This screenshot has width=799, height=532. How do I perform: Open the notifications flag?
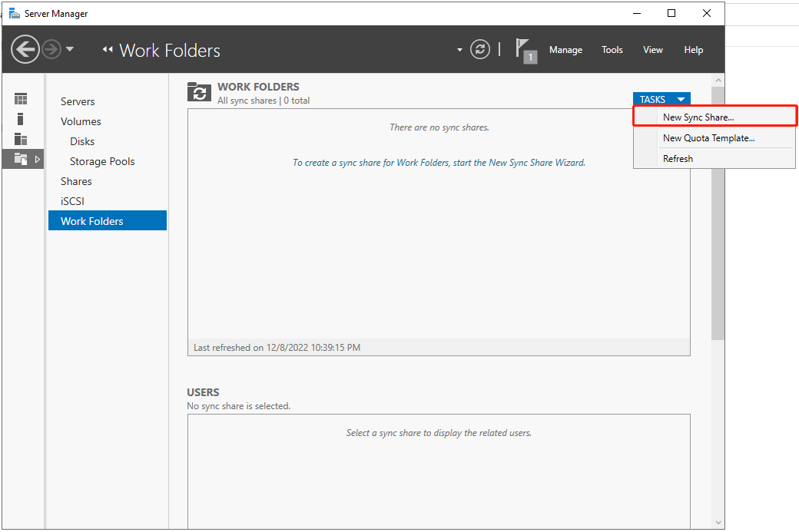tap(525, 51)
